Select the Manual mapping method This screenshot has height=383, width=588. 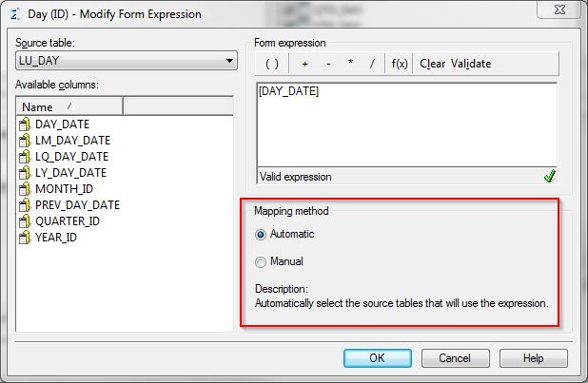click(x=262, y=261)
